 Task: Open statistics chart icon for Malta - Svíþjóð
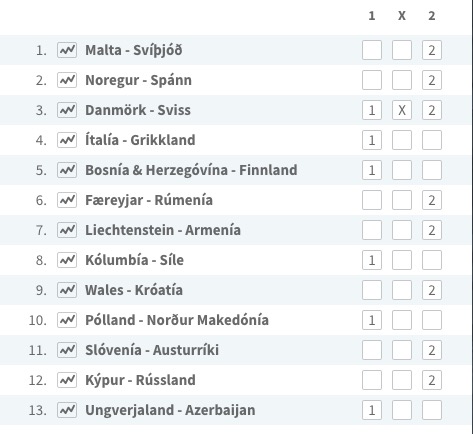[x=67, y=50]
